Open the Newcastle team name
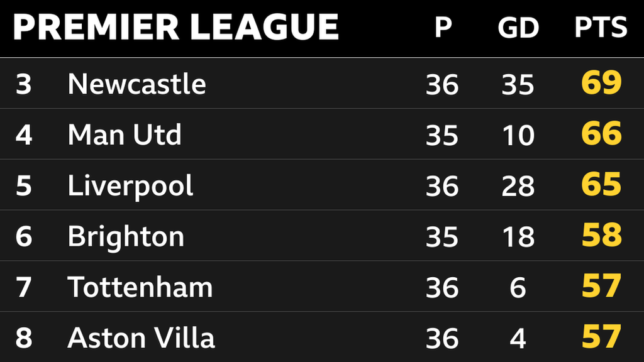The height and width of the screenshot is (362, 644). click(136, 84)
